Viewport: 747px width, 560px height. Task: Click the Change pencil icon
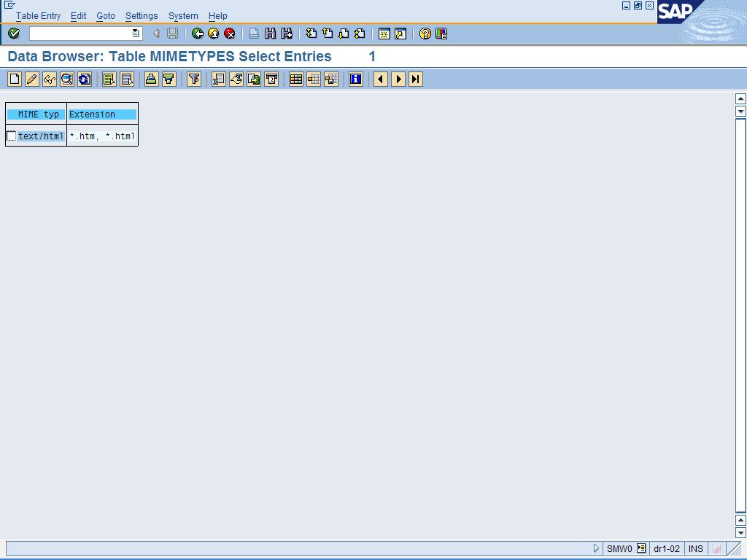[x=32, y=79]
